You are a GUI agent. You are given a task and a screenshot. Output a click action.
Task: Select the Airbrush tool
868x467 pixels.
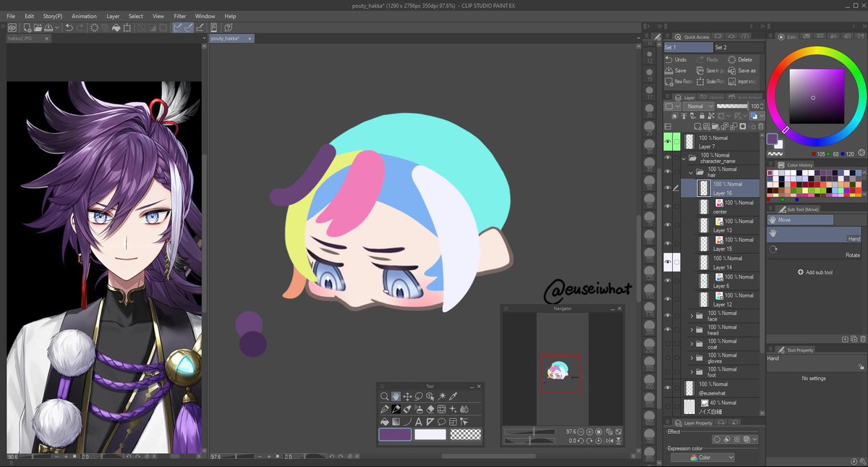point(420,409)
